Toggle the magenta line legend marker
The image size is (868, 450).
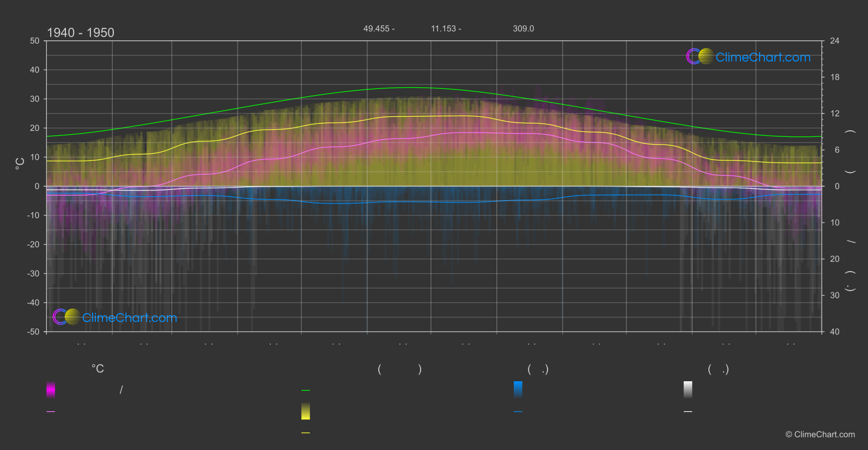51,412
